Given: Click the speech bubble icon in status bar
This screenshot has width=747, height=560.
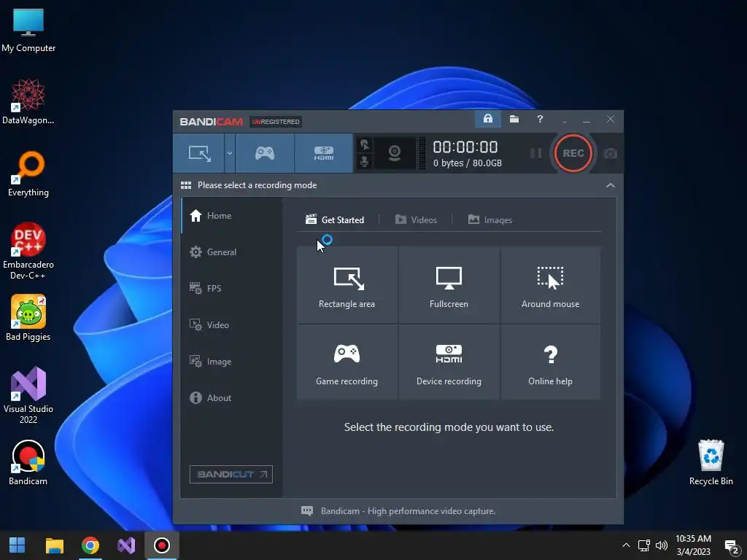Looking at the screenshot, I should coord(307,511).
